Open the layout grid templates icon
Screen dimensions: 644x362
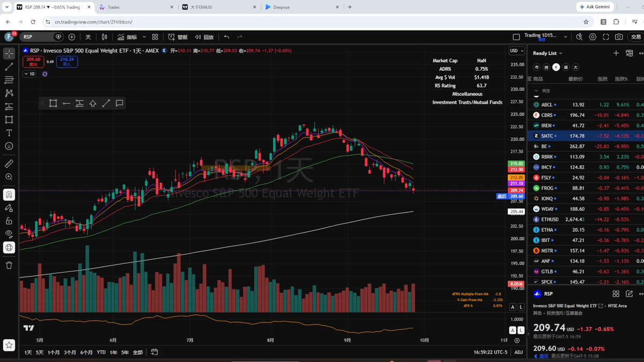click(x=155, y=37)
